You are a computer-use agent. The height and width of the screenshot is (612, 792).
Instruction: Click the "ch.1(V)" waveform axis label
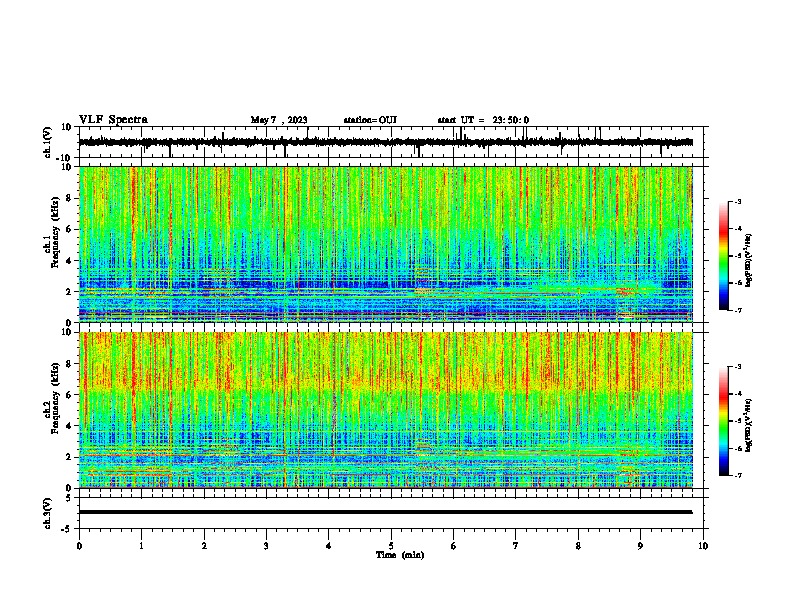click(x=48, y=142)
